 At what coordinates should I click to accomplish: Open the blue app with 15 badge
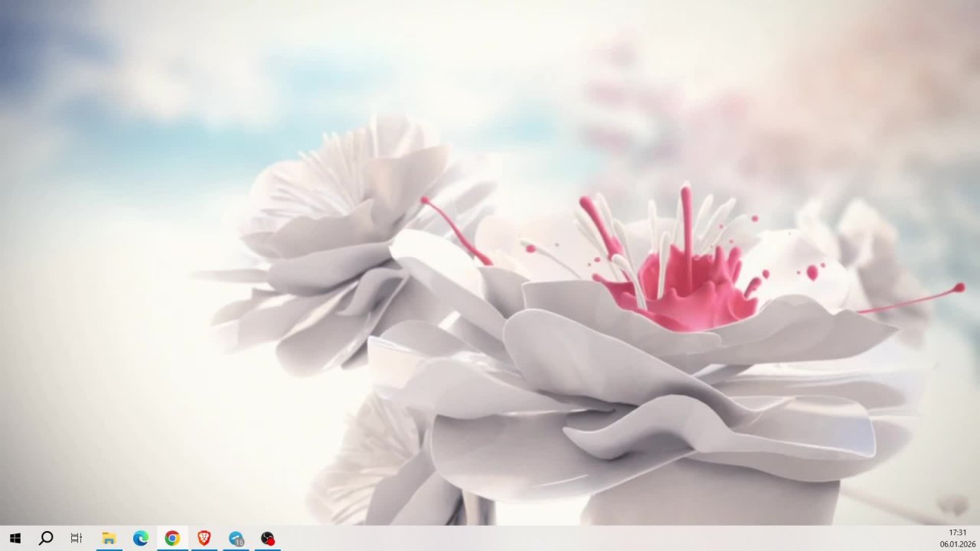(x=236, y=538)
